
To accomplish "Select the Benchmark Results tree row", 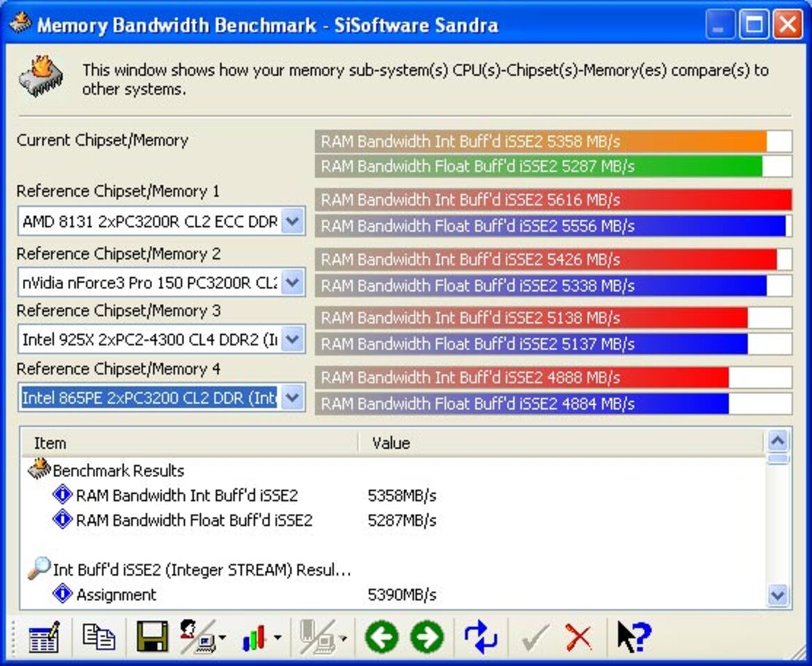I will pyautogui.click(x=393, y=470).
